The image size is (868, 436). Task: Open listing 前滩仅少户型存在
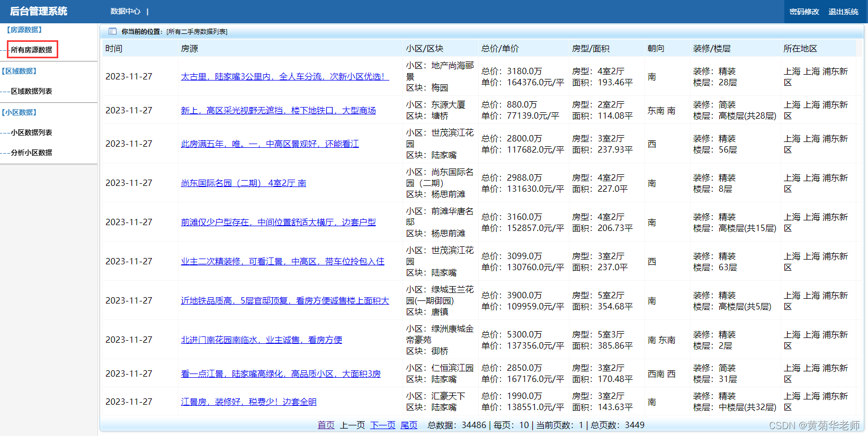tap(279, 222)
